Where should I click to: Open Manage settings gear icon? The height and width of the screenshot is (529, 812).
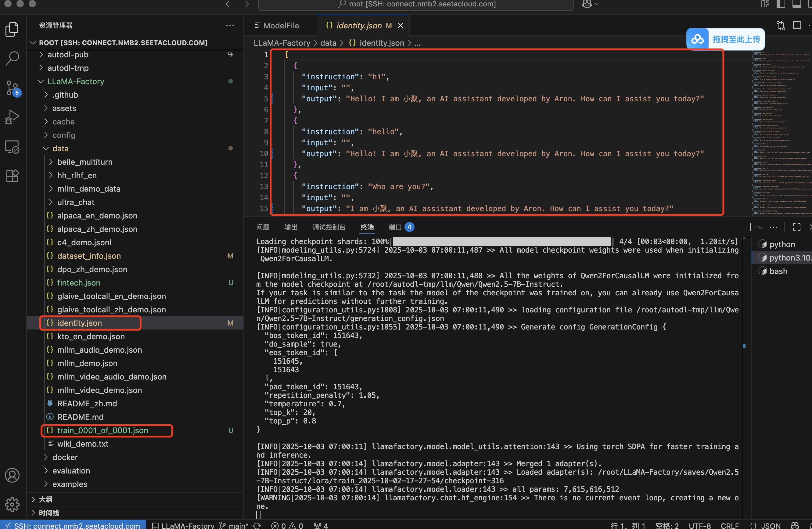[12, 504]
